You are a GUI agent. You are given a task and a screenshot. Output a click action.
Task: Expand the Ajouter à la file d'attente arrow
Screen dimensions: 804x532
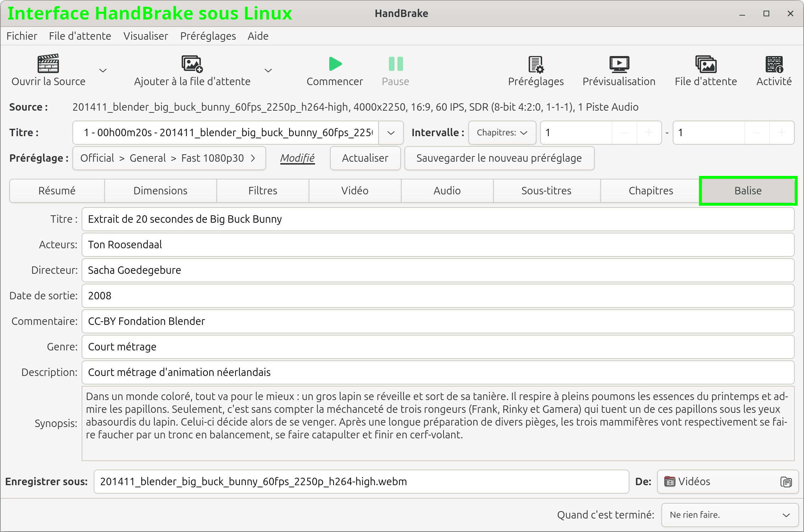(269, 71)
